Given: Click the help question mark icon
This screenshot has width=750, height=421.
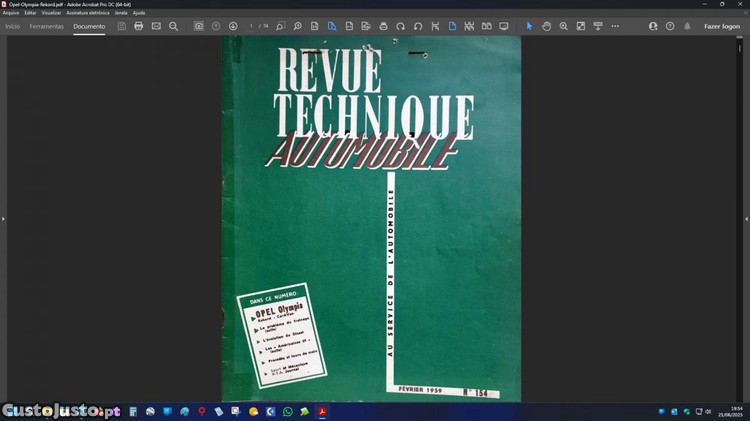Looking at the screenshot, I should point(670,26).
